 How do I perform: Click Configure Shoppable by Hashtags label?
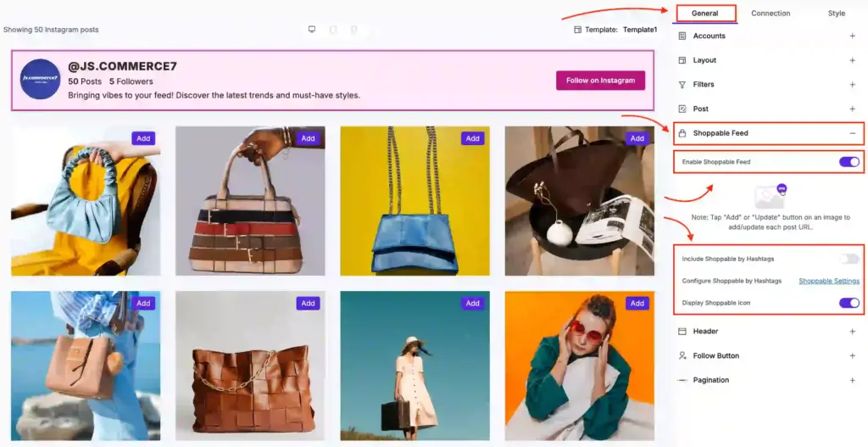pos(732,281)
